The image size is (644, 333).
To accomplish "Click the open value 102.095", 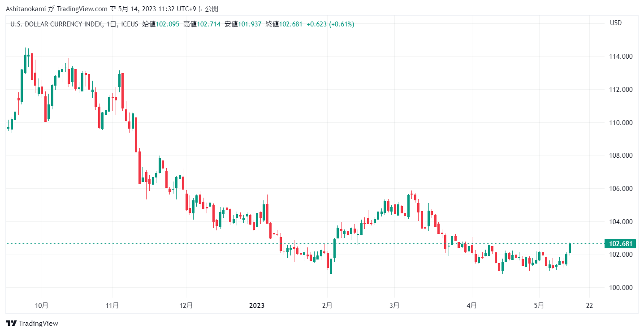I will coord(168,24).
